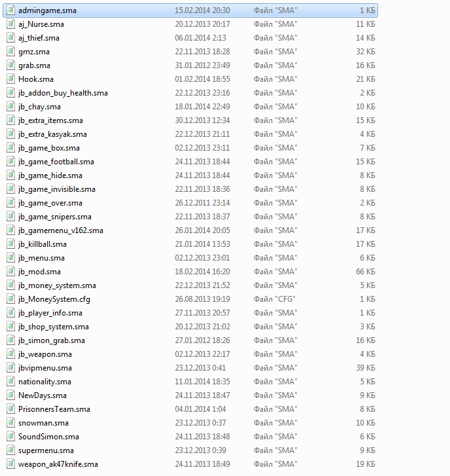Click the 19 КБ size value
Screen dimensions: 450x476
366,464
